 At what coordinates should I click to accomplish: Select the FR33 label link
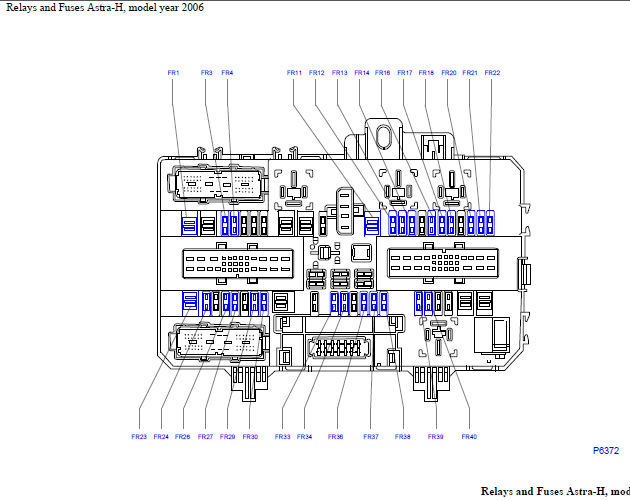click(x=282, y=437)
